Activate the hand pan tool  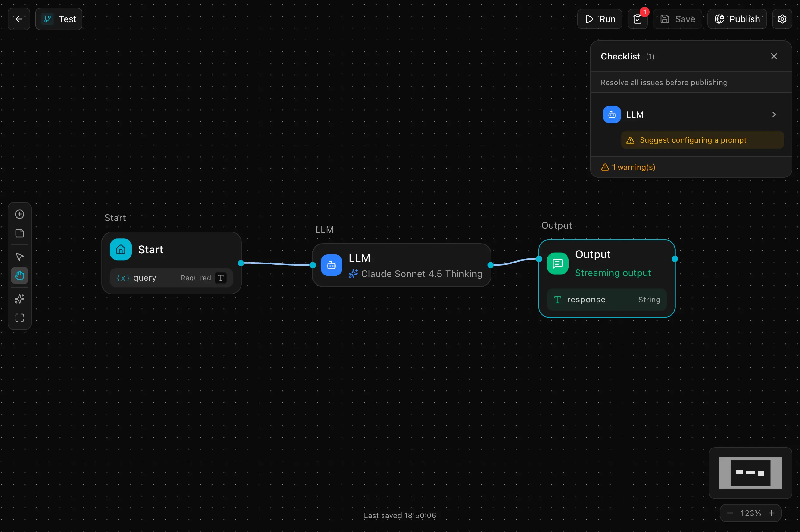[19, 275]
